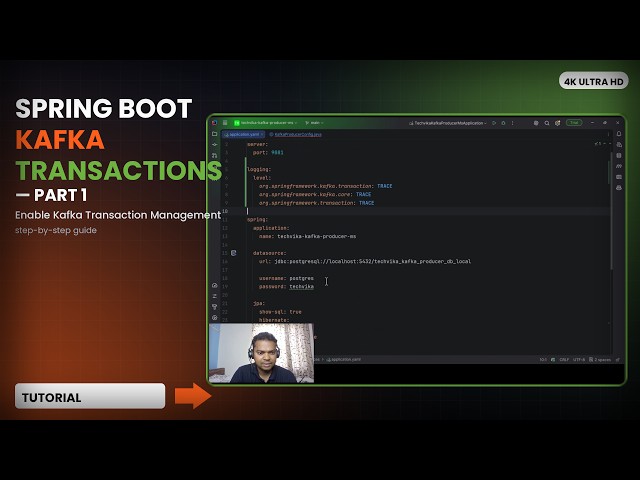Click the 'application:' key under spring
640x480 pixels.
point(271,228)
